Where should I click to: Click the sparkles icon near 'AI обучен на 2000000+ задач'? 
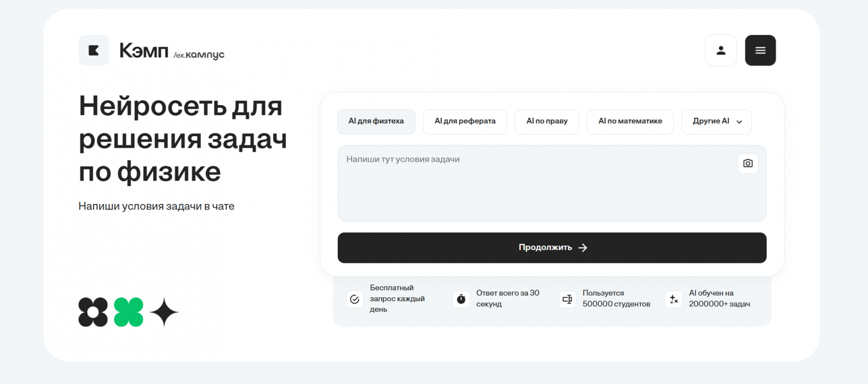pos(673,299)
